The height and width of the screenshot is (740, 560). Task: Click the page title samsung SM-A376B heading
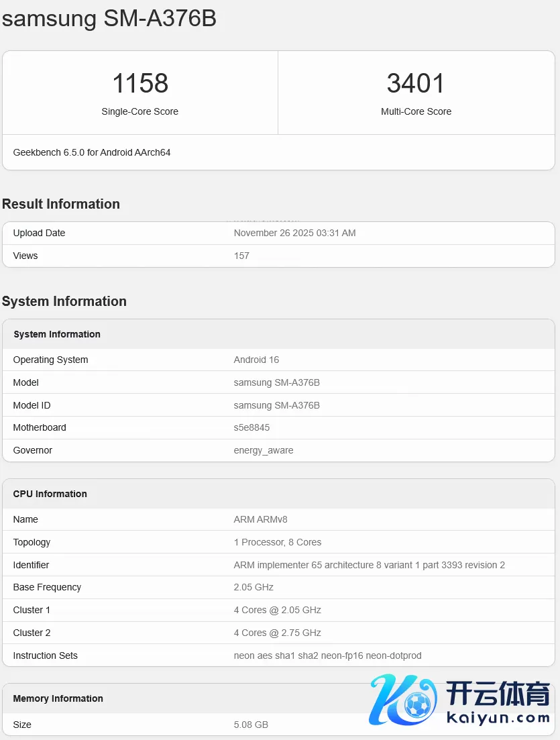[109, 18]
